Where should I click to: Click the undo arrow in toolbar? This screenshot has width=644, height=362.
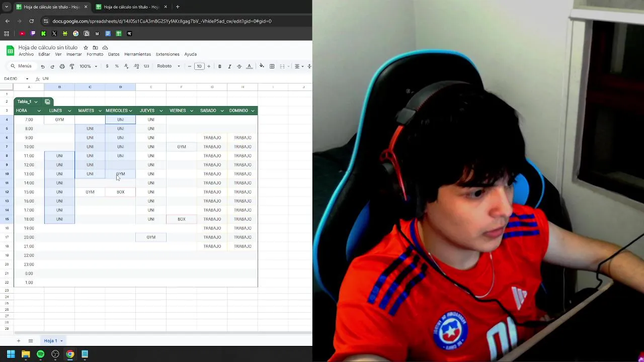coord(43,66)
